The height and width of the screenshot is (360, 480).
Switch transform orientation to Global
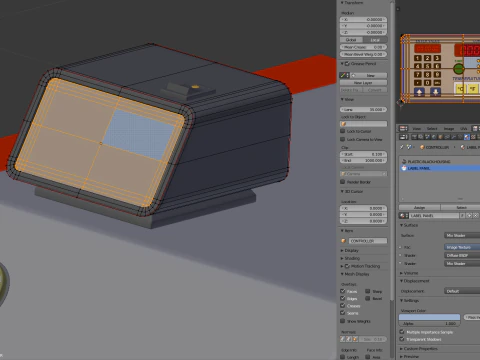point(351,40)
